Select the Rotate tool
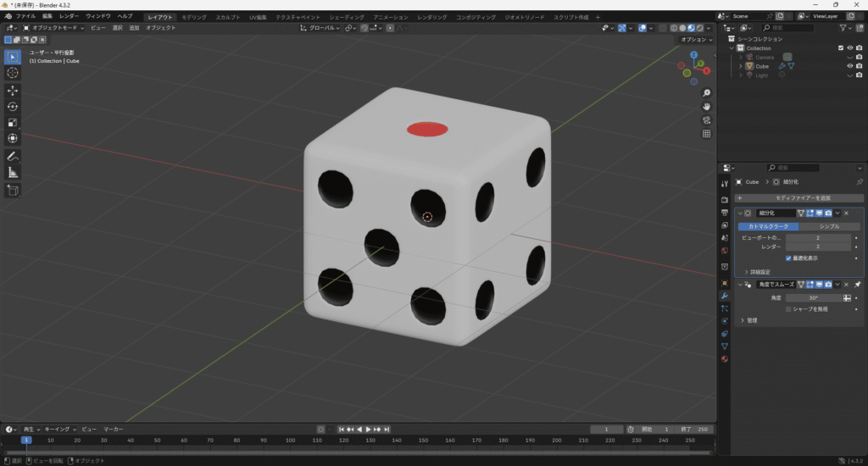 12,106
